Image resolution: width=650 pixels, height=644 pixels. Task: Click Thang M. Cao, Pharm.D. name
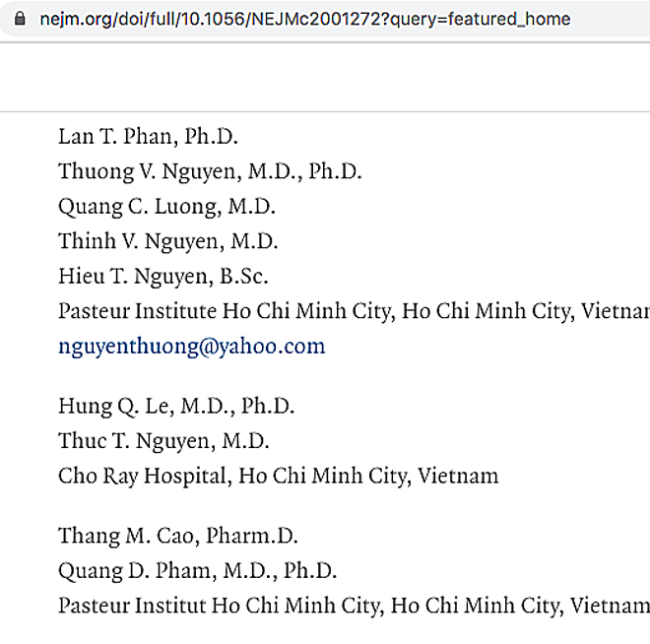click(177, 536)
